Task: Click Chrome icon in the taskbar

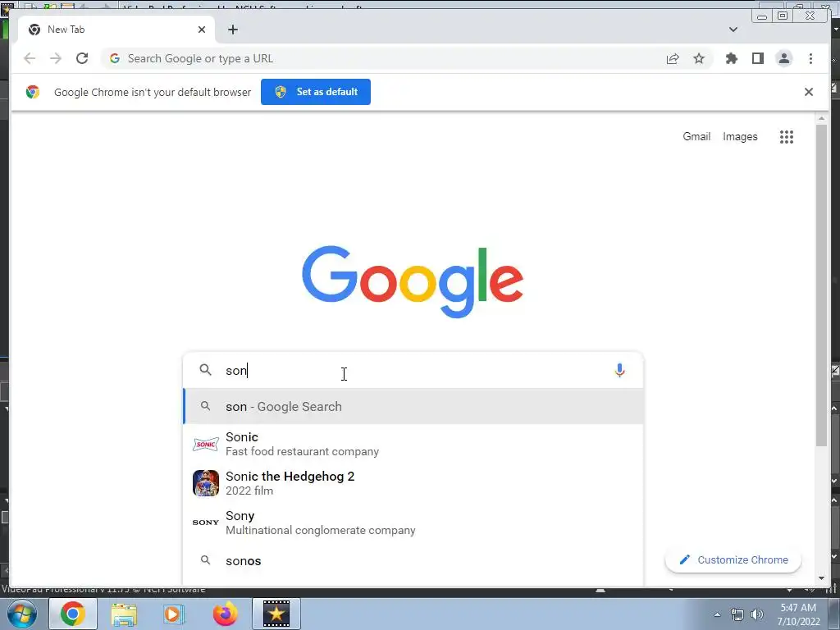Action: [x=73, y=614]
